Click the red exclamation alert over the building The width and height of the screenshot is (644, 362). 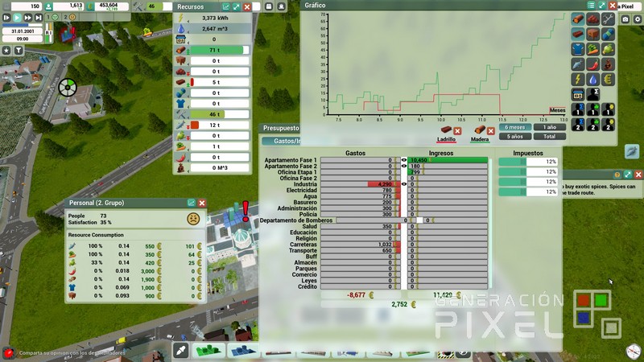pyautogui.click(x=246, y=211)
